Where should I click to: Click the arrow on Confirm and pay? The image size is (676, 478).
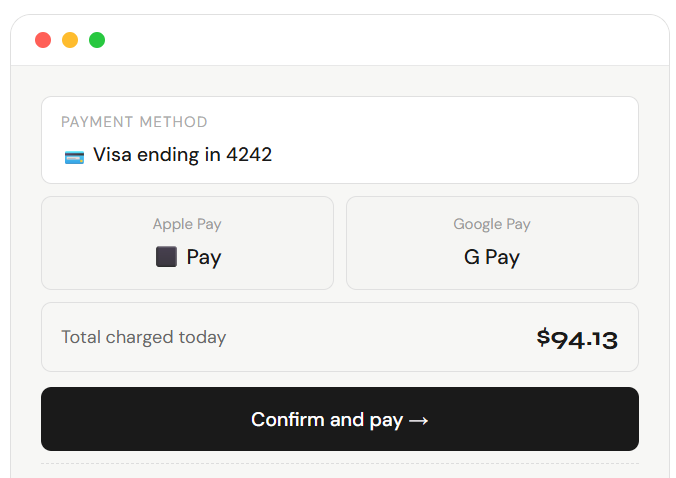(x=419, y=420)
